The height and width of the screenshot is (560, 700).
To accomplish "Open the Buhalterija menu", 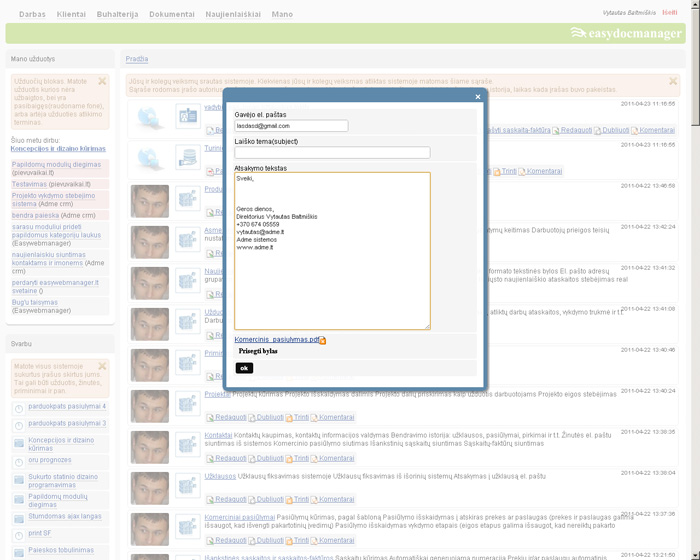I will [117, 14].
